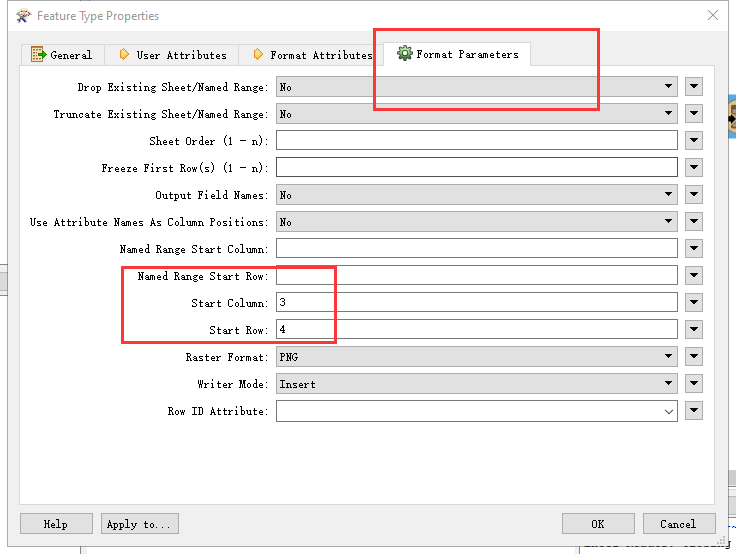Switch to the General tab
This screenshot has height=554, width=736.
63,55
